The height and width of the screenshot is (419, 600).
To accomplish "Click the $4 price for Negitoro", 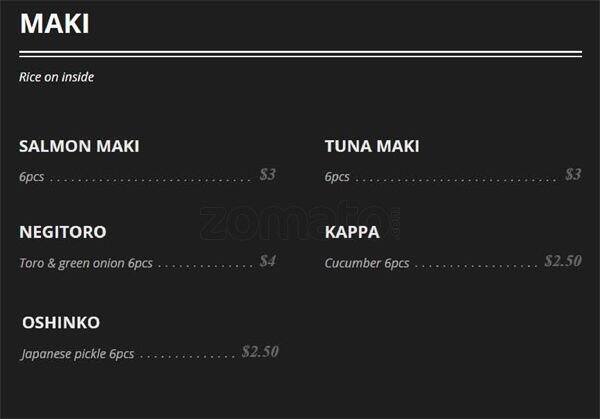I will click(267, 262).
